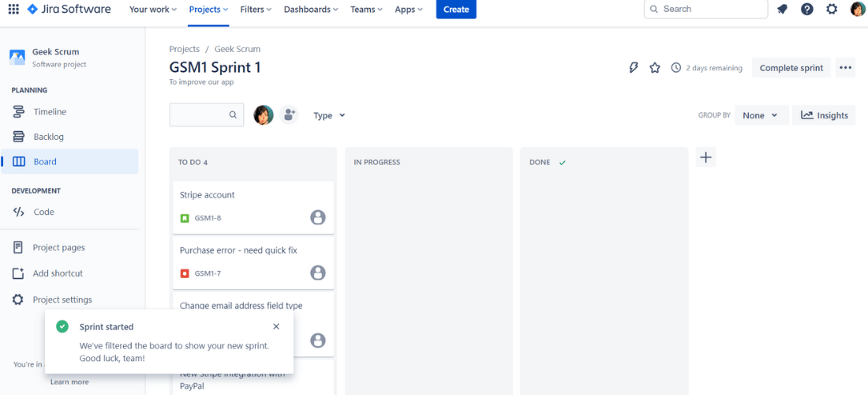Open the settings gear in top bar
The width and height of the screenshot is (868, 395).
point(832,9)
